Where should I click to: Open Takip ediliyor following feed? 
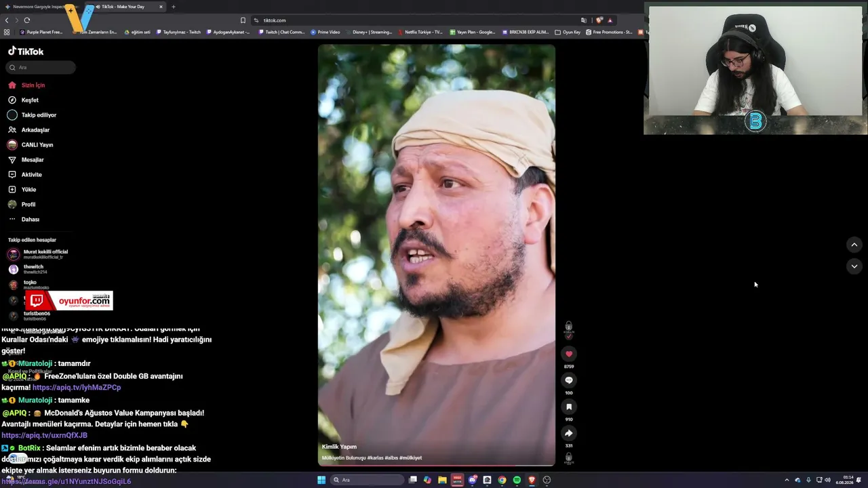click(x=39, y=115)
